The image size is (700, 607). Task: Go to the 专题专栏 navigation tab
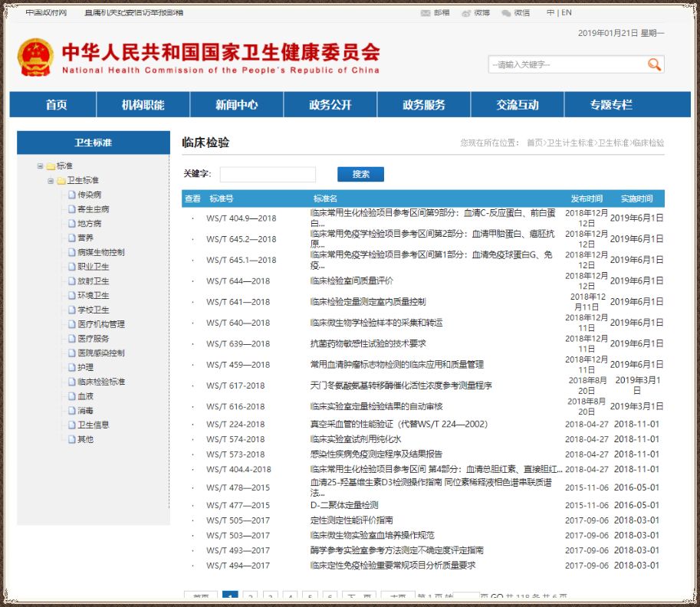pyautogui.click(x=611, y=105)
